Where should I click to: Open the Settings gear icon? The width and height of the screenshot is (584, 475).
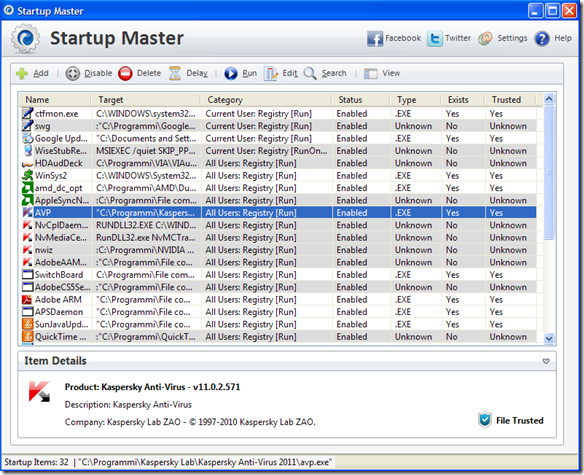(485, 38)
